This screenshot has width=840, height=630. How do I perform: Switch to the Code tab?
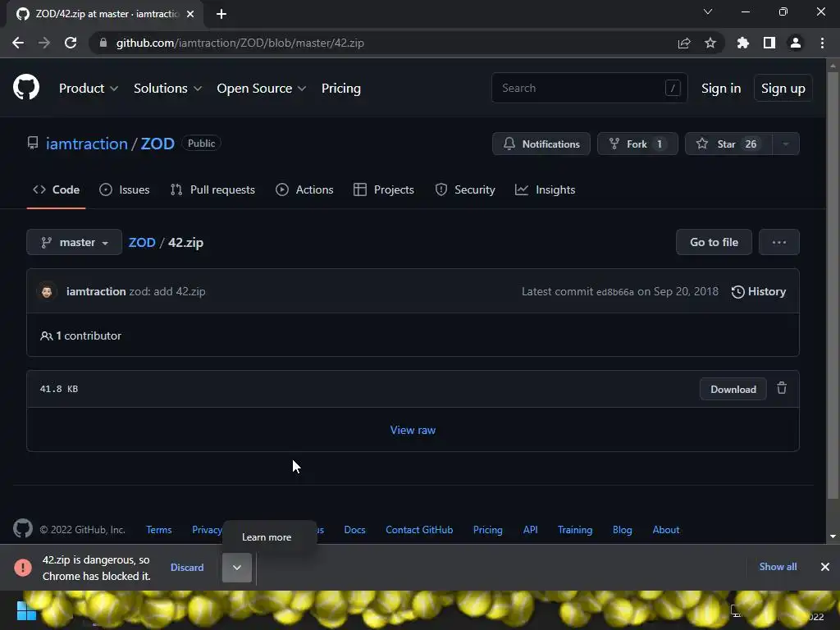click(x=57, y=189)
